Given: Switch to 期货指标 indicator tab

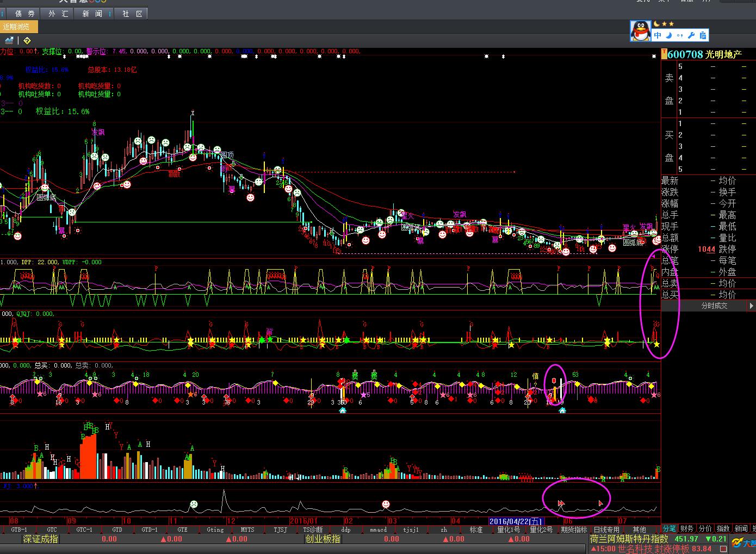Looking at the screenshot, I should pos(574,529).
